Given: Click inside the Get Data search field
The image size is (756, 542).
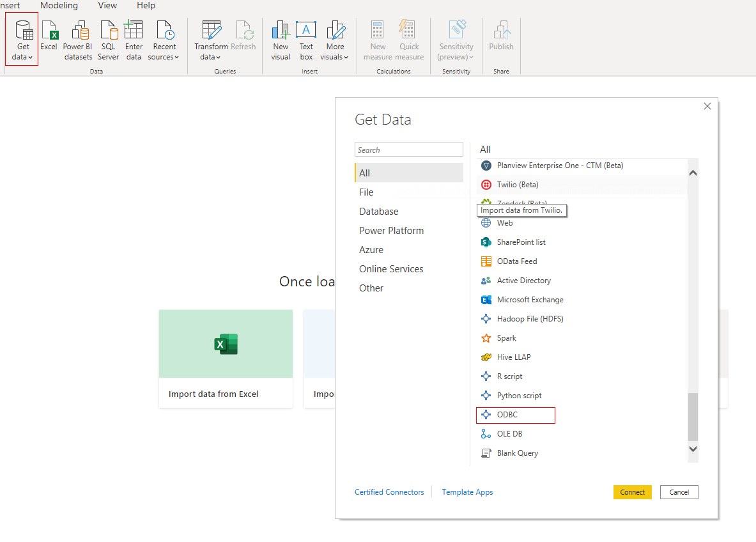Looking at the screenshot, I should point(409,150).
